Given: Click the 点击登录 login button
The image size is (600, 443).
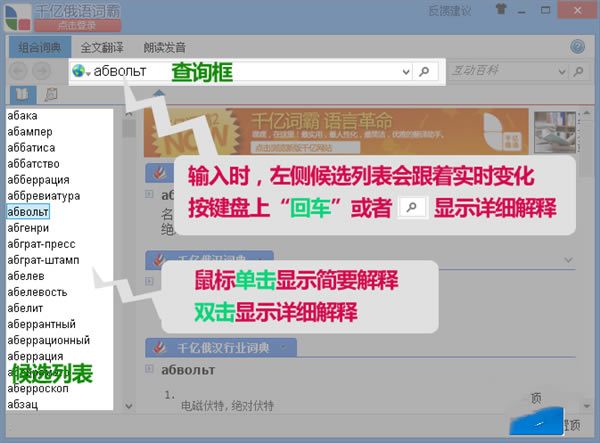Looking at the screenshot, I should coord(78,26).
